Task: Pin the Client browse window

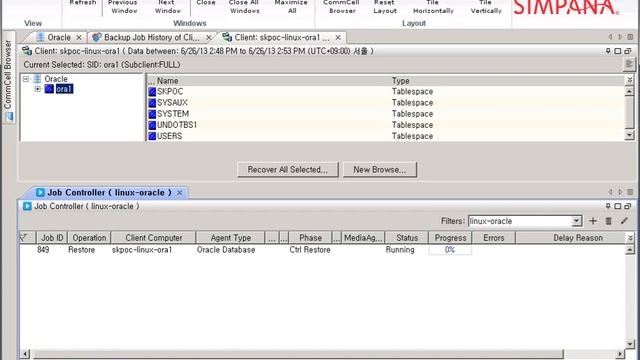Action: [608, 51]
